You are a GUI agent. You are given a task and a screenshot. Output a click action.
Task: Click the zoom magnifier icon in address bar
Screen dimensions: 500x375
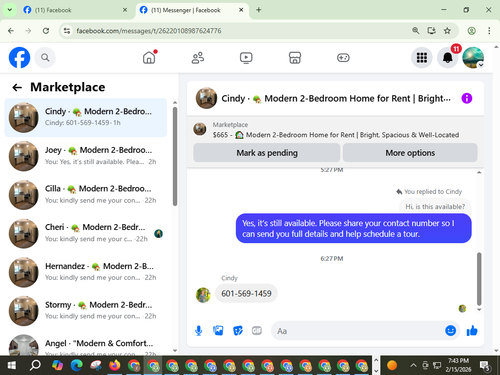415,31
